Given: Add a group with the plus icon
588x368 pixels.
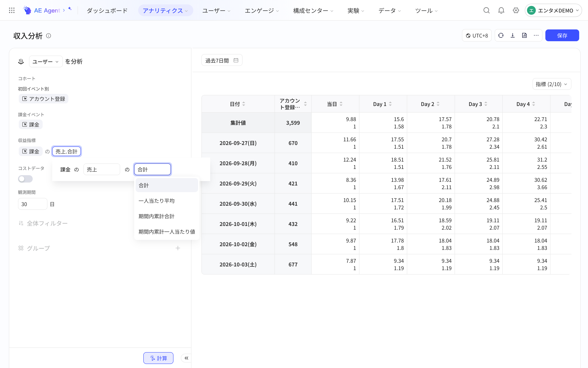Looking at the screenshot, I should [178, 248].
